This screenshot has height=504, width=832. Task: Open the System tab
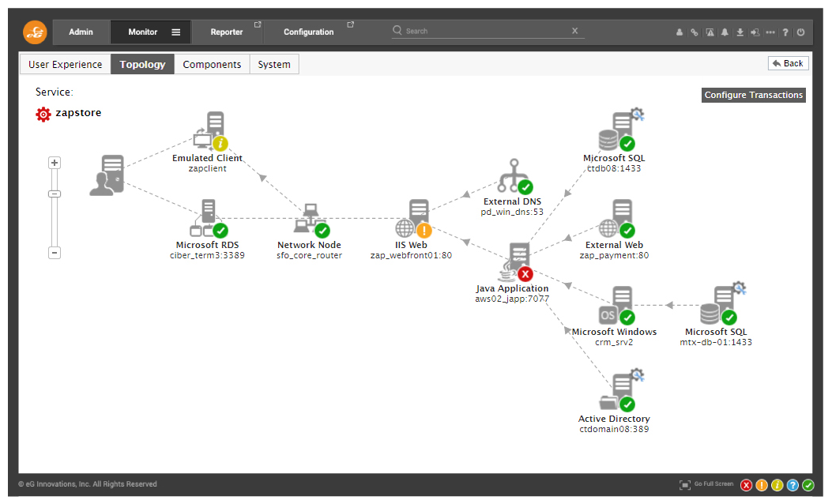click(x=274, y=64)
